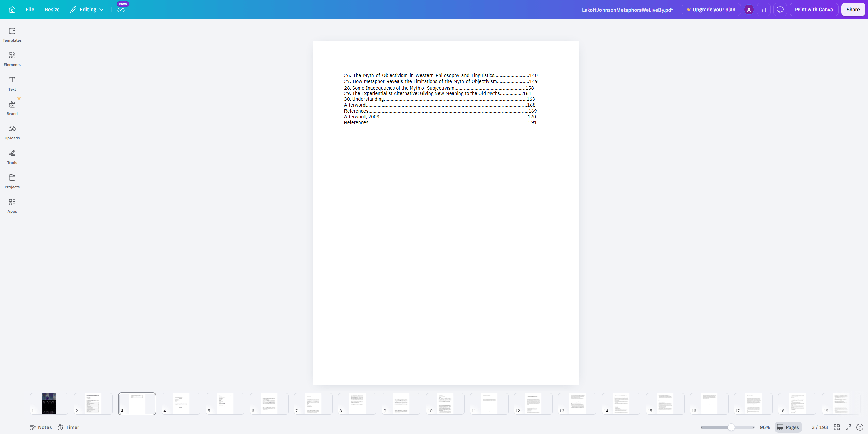The width and height of the screenshot is (868, 434).
Task: Select page 15 thumbnail
Action: pos(665,404)
